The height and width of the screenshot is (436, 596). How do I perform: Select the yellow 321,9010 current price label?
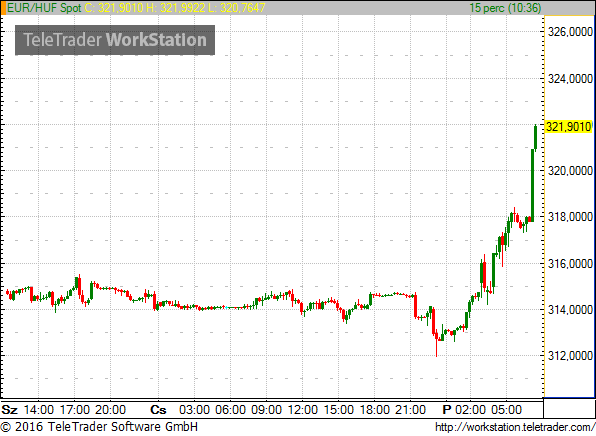coord(569,127)
